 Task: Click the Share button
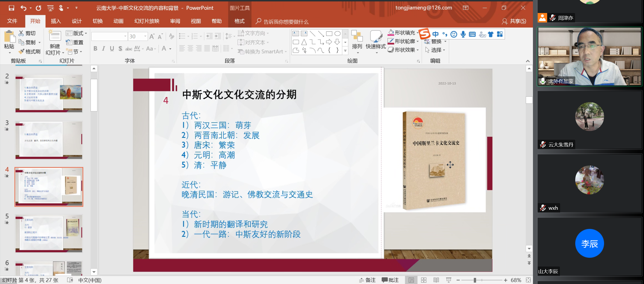(x=514, y=21)
